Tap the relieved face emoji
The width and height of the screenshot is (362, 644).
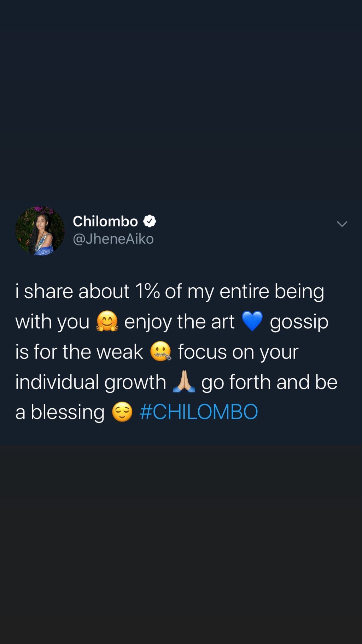122,412
